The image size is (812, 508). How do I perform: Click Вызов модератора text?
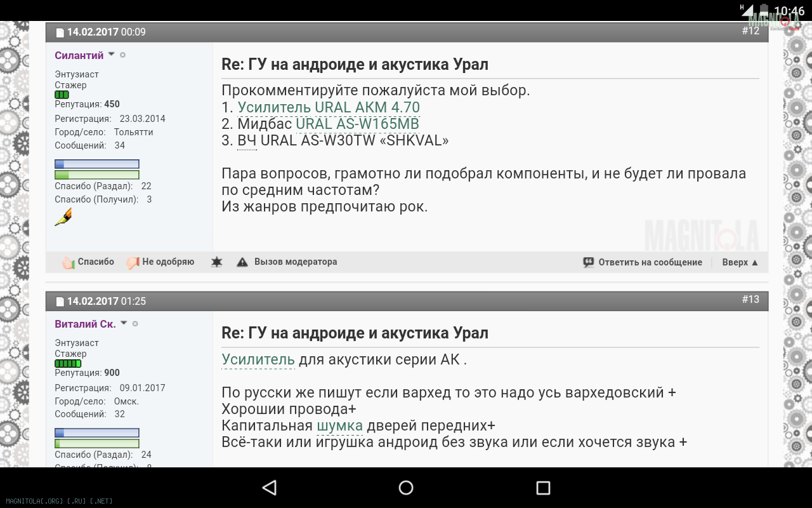[296, 262]
